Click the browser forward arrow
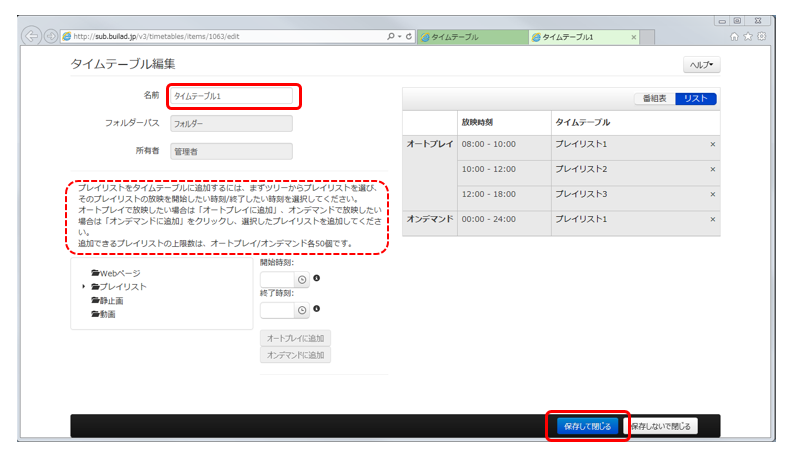791x455 pixels. click(x=50, y=36)
